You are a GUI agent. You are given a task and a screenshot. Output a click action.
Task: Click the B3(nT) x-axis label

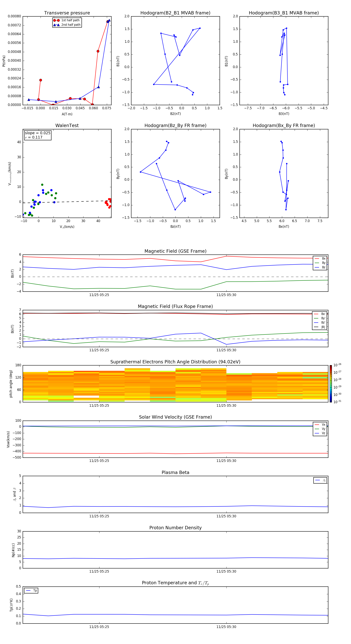[284, 114]
